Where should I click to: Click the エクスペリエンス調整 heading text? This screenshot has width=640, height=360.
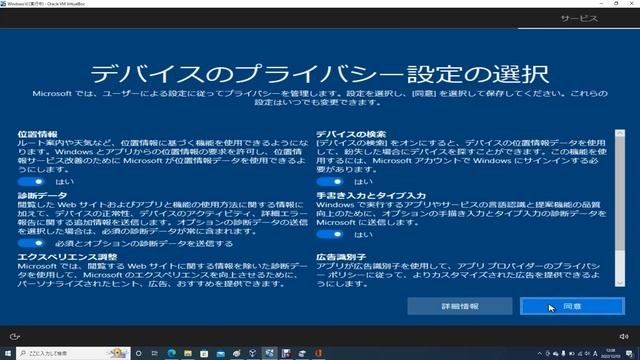coord(67,257)
